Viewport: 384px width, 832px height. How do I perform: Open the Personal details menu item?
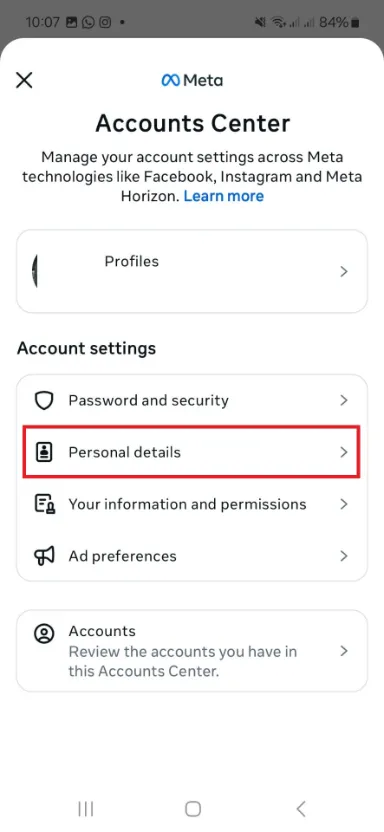pos(192,453)
